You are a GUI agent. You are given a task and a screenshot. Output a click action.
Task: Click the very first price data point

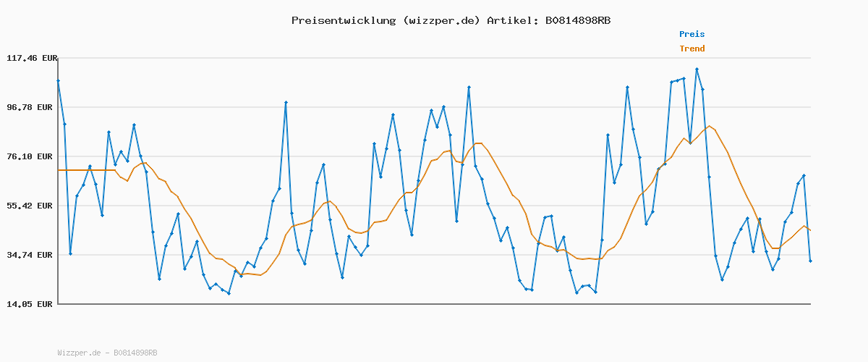tap(58, 80)
